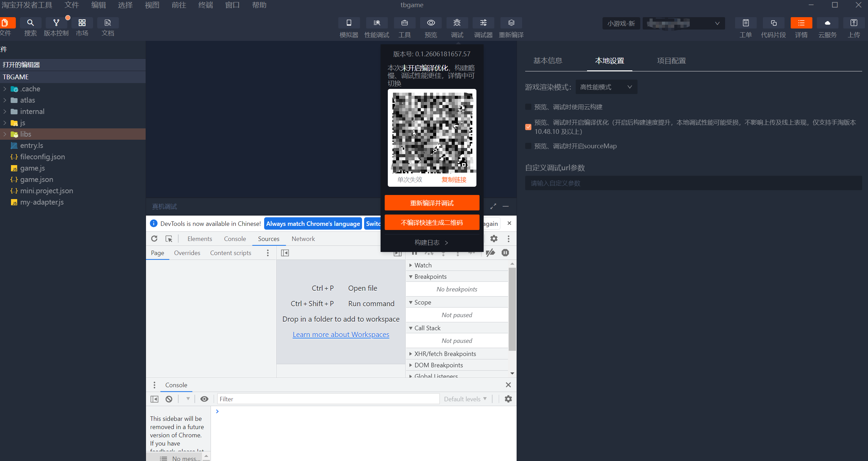Screen dimensions: 868x461
Task: Toggle pause on exceptions button
Action: click(505, 253)
